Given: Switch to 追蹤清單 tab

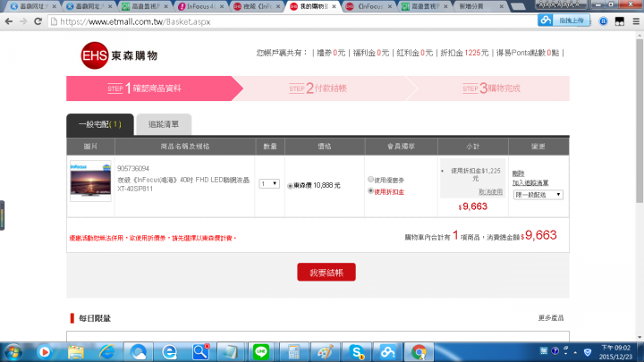Looking at the screenshot, I should point(164,124).
